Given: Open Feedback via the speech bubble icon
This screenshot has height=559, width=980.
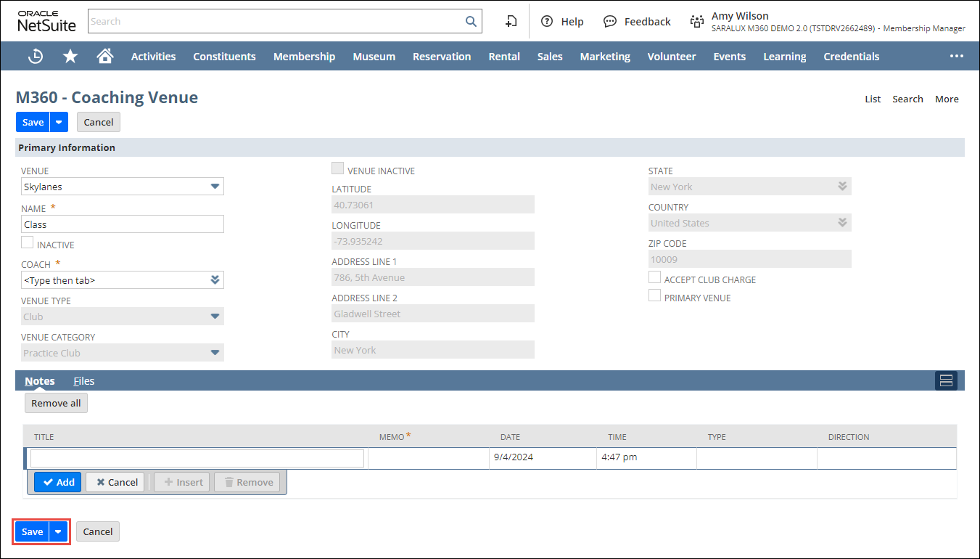Looking at the screenshot, I should (610, 22).
